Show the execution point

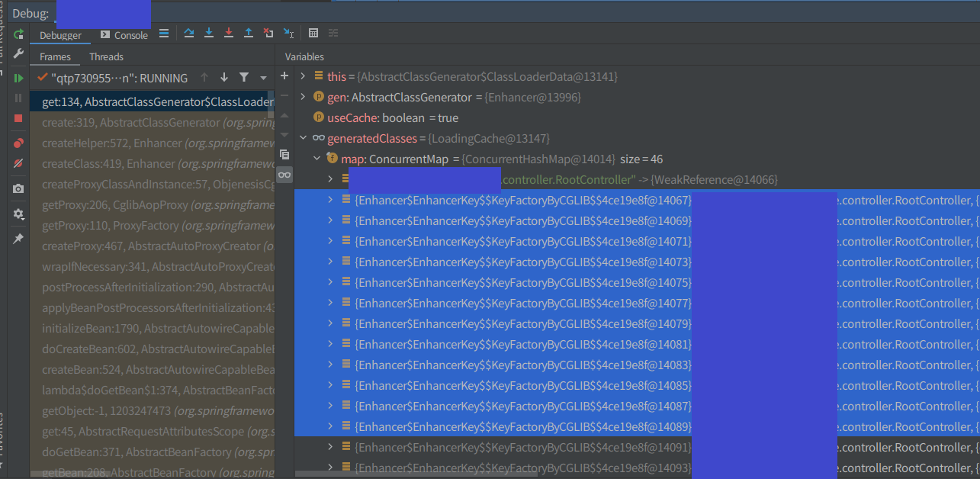tap(164, 34)
